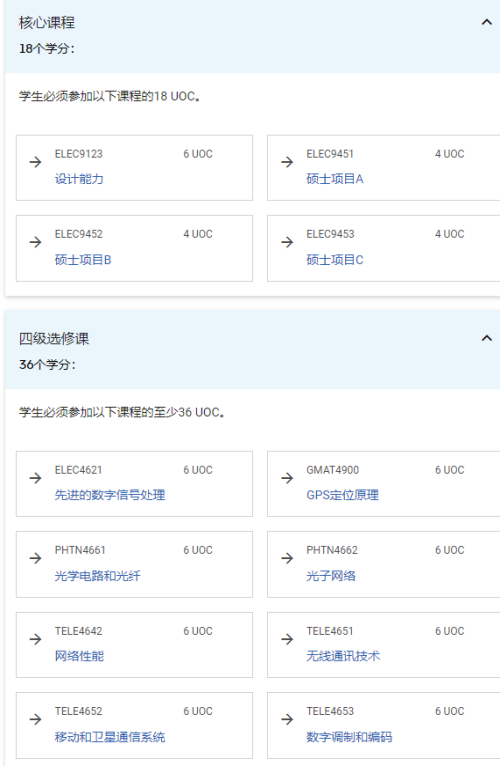Click the 四级选修课 section header

click(x=252, y=350)
